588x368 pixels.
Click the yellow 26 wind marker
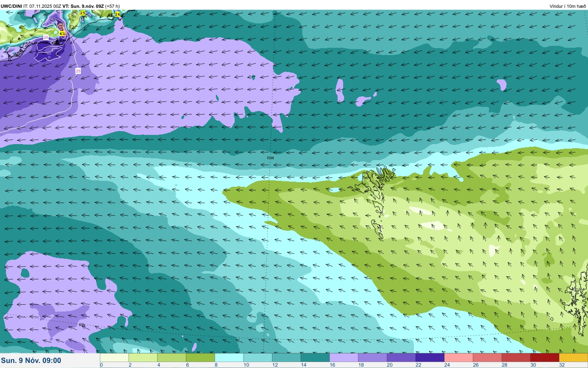[118, 15]
